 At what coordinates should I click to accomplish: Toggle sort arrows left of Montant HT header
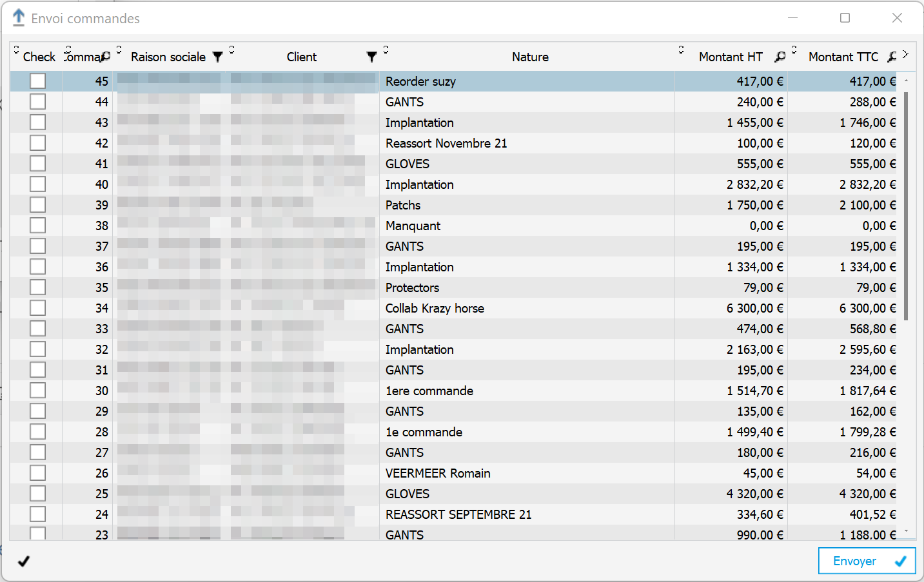point(681,50)
